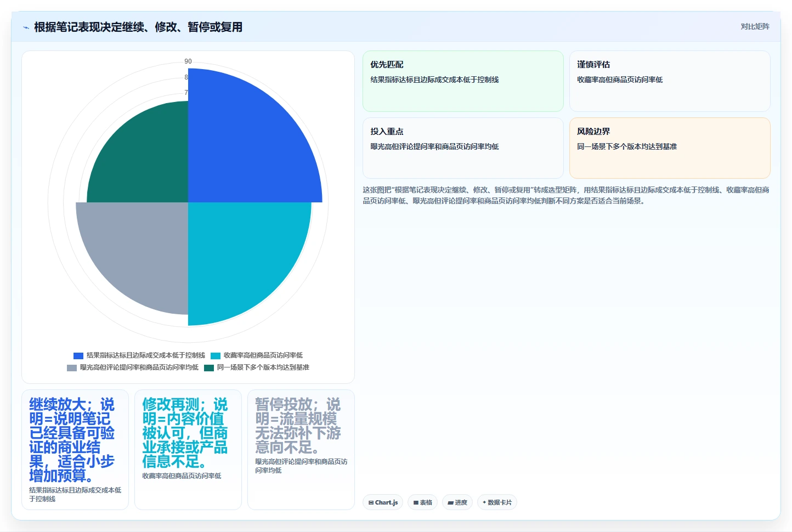
Task: Toggle blue legend swatch 结果指标达标且边际成交成本低于控制线
Action: pyautogui.click(x=78, y=355)
